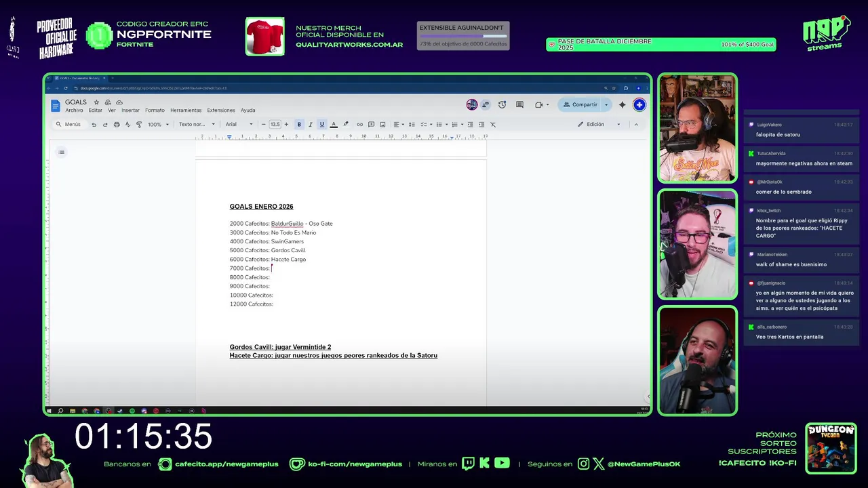Rename the GOALS document title
The width and height of the screenshot is (868, 488).
pos(76,102)
